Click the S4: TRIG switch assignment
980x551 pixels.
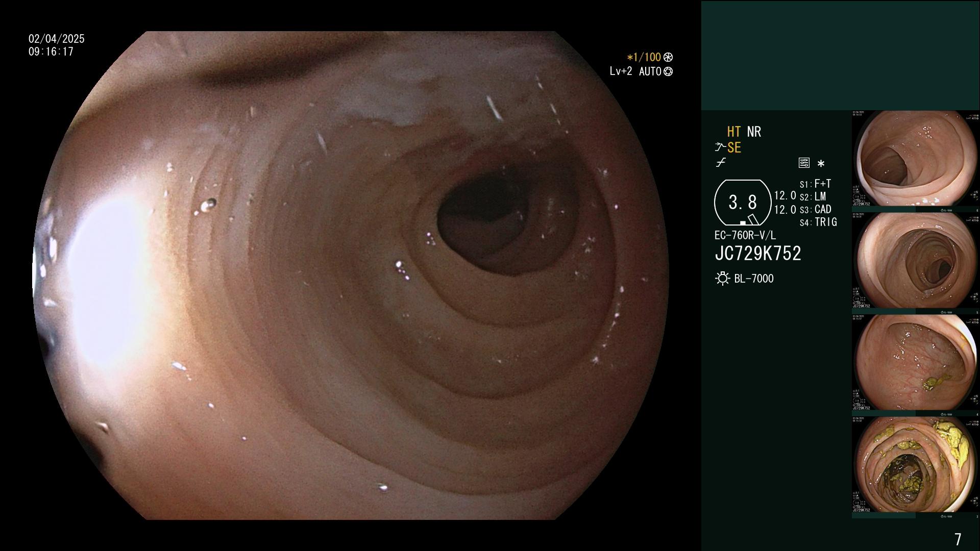click(x=818, y=222)
